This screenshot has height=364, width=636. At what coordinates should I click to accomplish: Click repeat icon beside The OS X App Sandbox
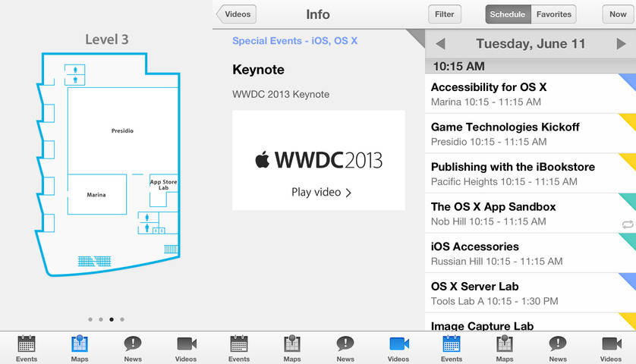(x=627, y=224)
